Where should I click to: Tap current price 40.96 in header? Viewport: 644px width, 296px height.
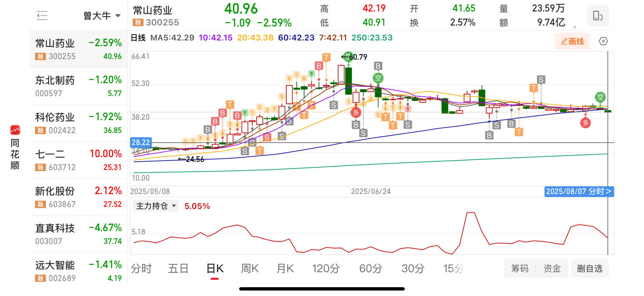pyautogui.click(x=241, y=8)
